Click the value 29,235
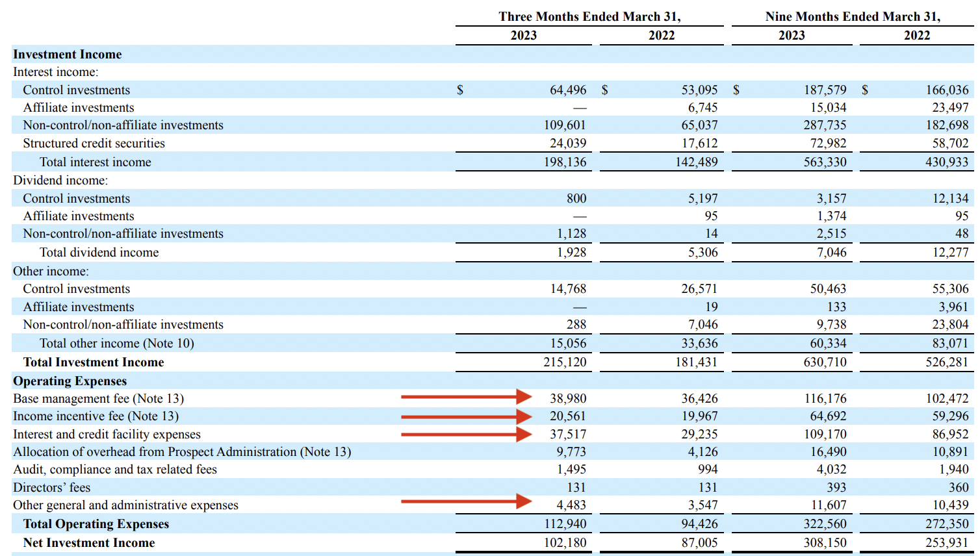Screen dimensions: 980x556 pos(700,435)
